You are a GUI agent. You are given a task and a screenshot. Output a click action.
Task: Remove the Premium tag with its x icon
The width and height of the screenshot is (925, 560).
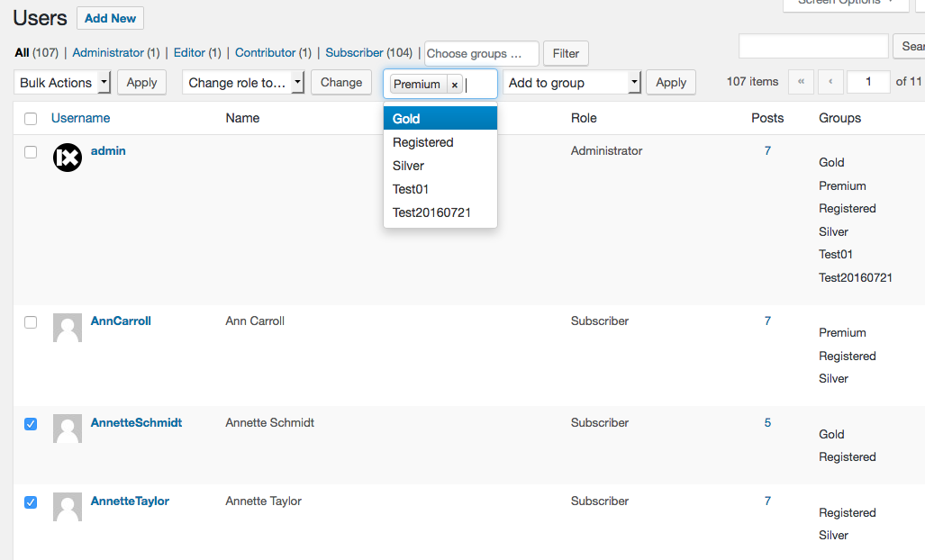pyautogui.click(x=454, y=85)
